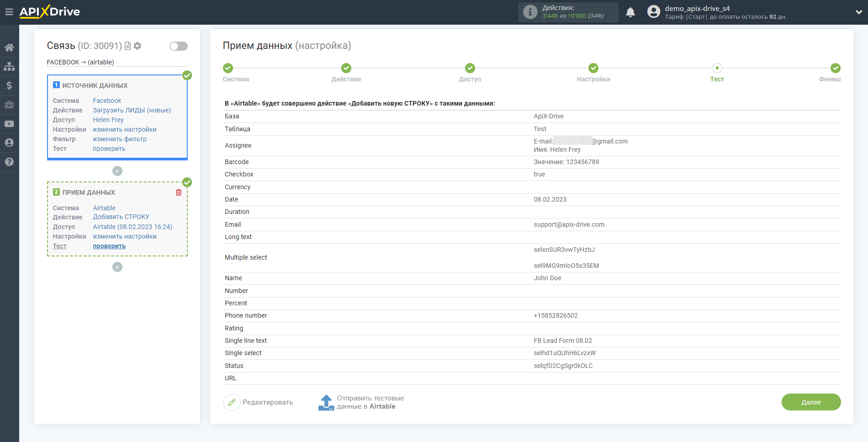Click the Далее button

click(811, 402)
